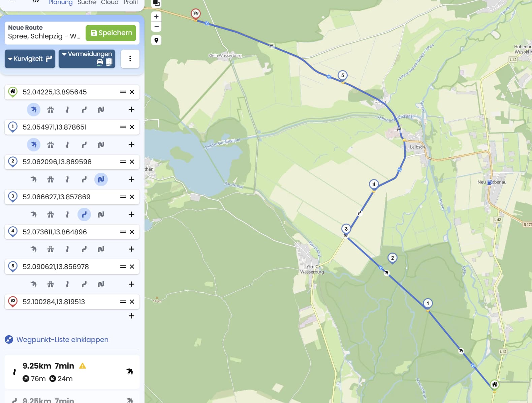The image size is (532, 403).
Task: Delete destination waypoint 52.100284,13.819513
Action: click(132, 302)
